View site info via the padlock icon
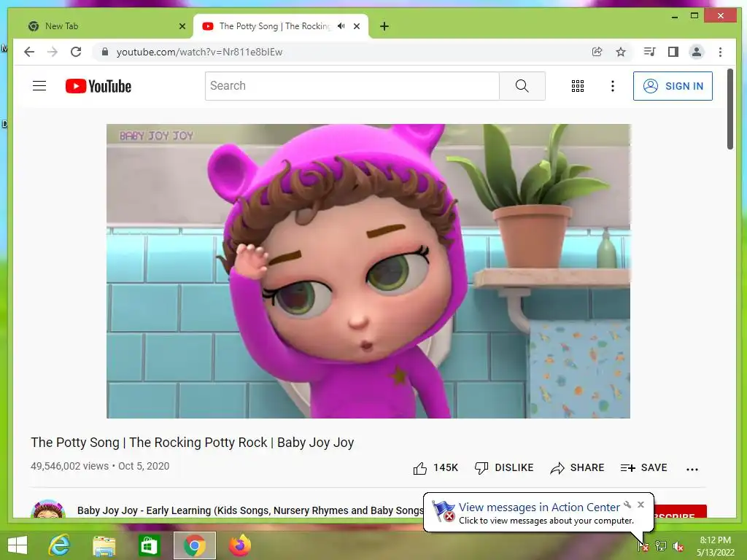This screenshot has width=747, height=560. (x=105, y=52)
